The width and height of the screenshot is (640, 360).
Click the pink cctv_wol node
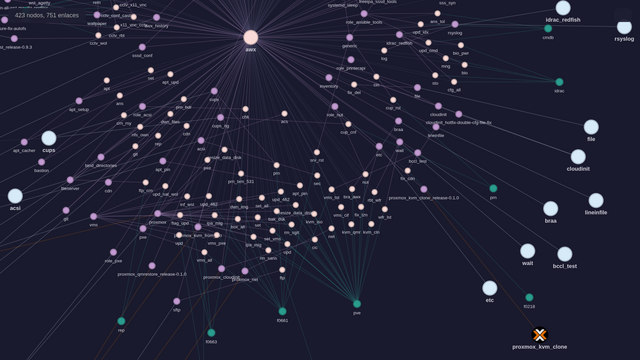(98, 35)
